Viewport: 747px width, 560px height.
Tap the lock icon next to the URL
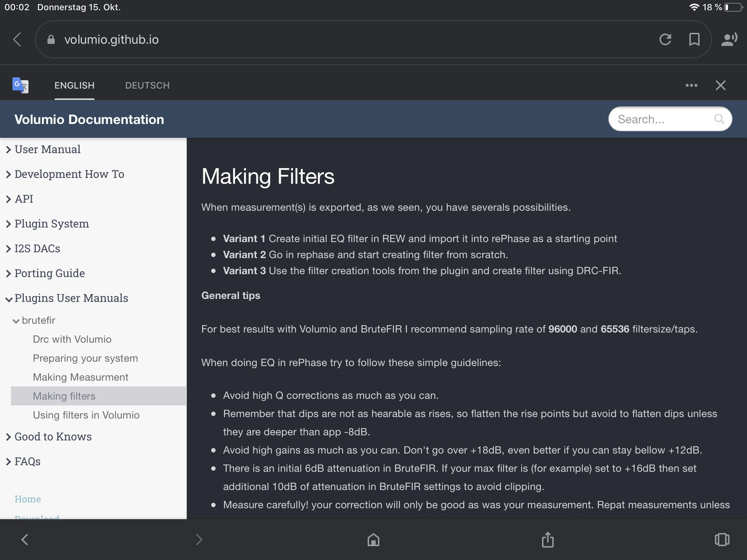51,39
